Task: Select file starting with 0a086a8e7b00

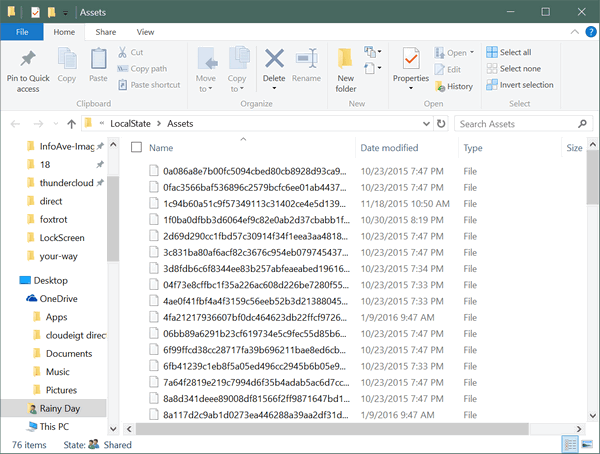Action: coord(254,171)
